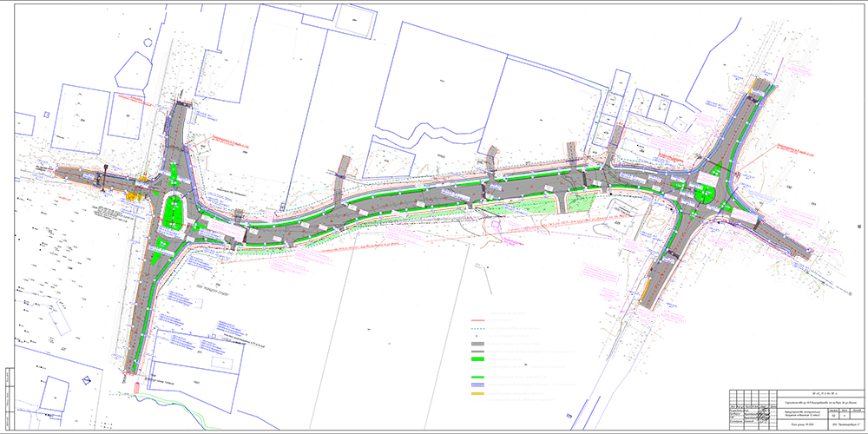Click the small diamond symbol at lower left
This screenshot has height=434, width=868.
coord(86,380)
